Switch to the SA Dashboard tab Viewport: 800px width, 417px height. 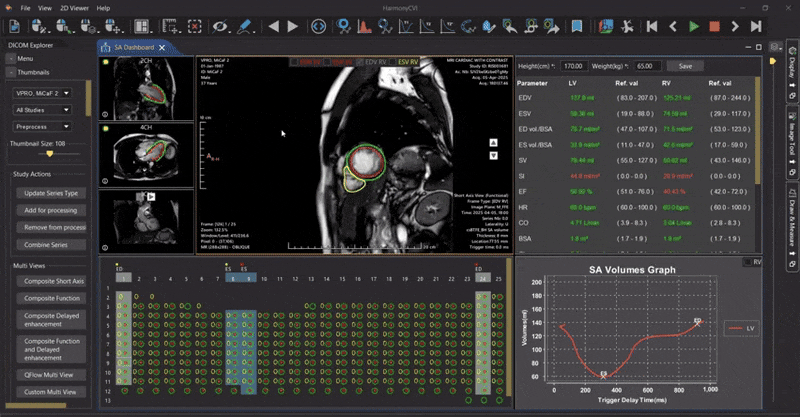[x=134, y=47]
